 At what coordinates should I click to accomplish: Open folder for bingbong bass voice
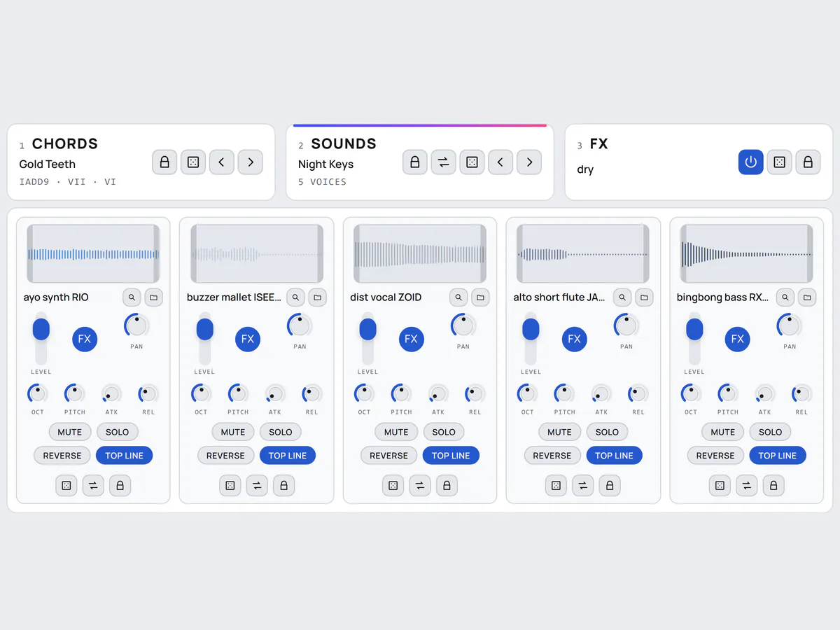[x=807, y=297]
